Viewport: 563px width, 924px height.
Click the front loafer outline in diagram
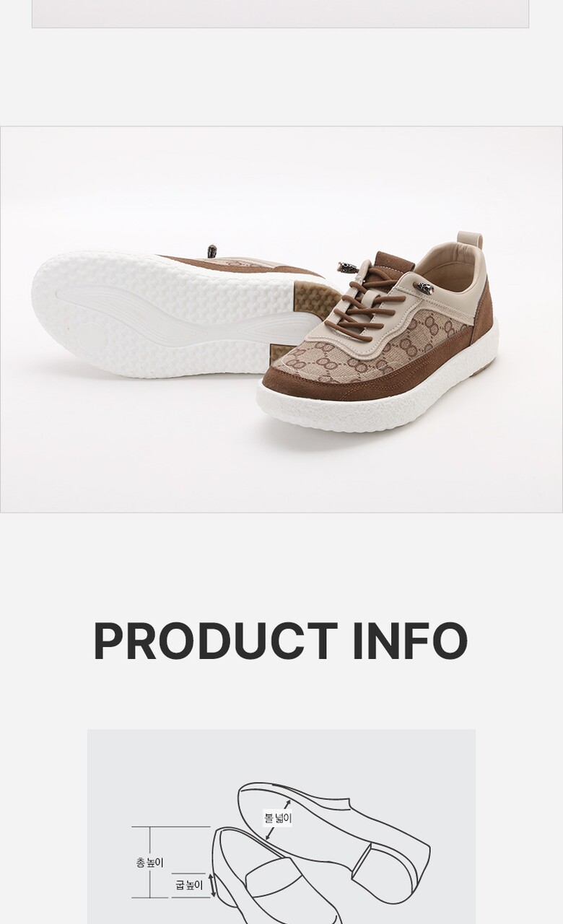click(x=274, y=877)
